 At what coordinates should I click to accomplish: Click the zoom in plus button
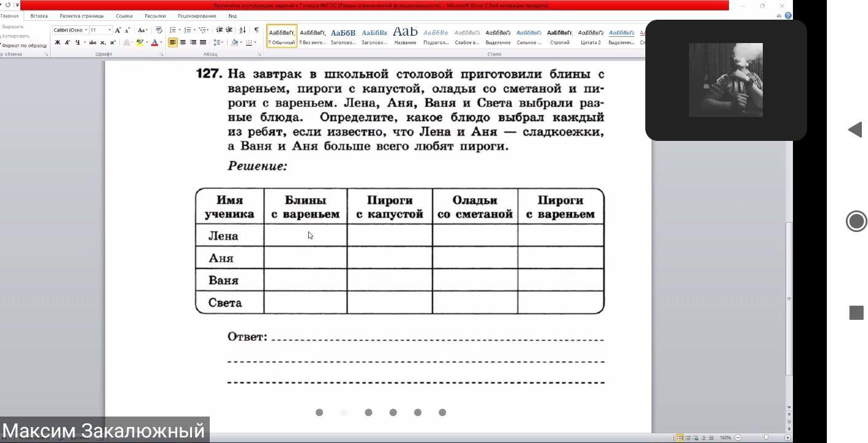pos(787,437)
